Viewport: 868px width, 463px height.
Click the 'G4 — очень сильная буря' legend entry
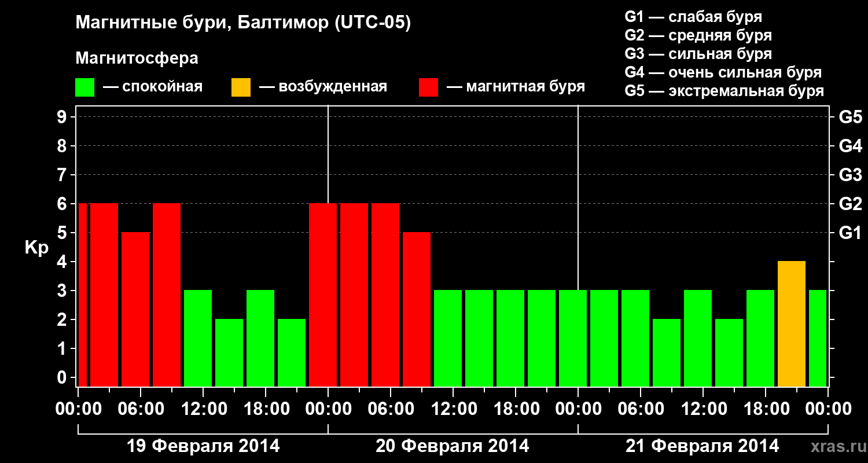[723, 72]
